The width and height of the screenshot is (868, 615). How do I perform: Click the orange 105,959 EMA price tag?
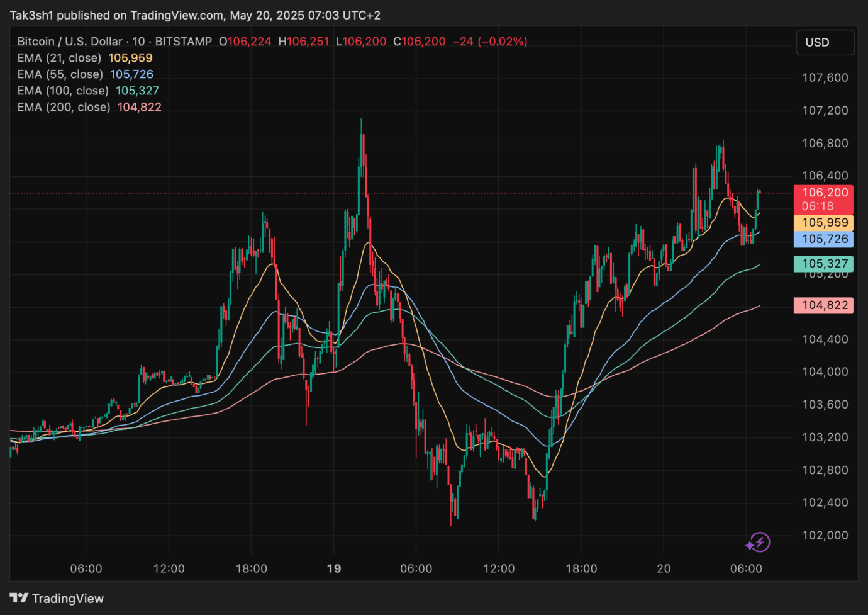point(824,222)
